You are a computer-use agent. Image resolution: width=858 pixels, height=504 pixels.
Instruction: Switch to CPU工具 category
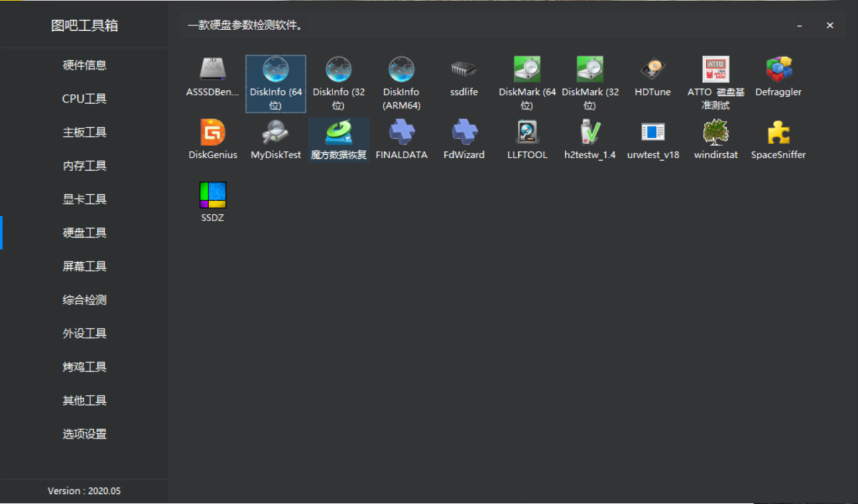tap(84, 99)
